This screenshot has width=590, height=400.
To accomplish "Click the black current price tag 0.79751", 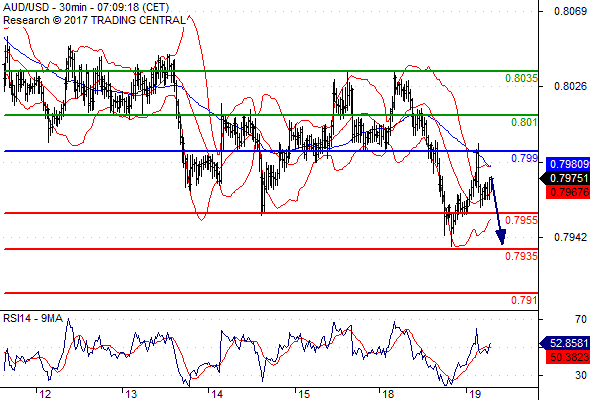I will (565, 178).
